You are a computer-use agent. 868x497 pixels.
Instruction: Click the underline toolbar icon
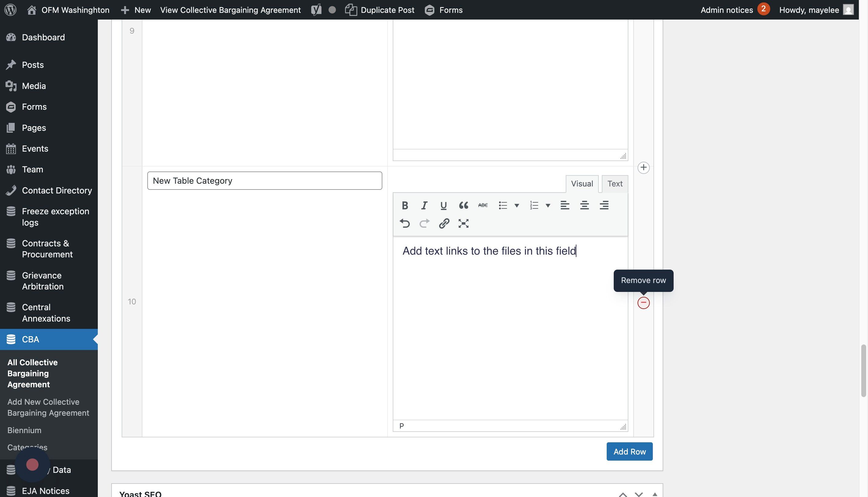pyautogui.click(x=443, y=205)
